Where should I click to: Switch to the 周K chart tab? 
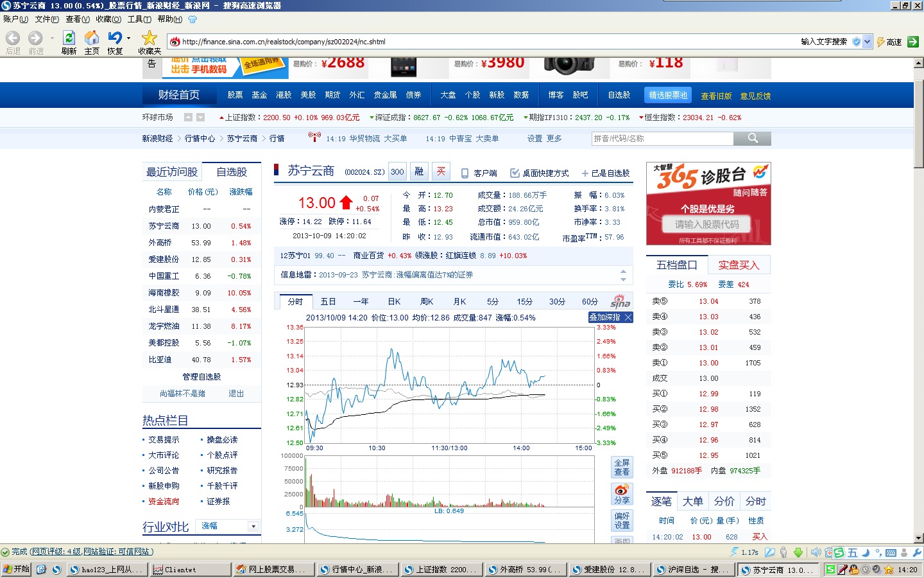pyautogui.click(x=427, y=301)
